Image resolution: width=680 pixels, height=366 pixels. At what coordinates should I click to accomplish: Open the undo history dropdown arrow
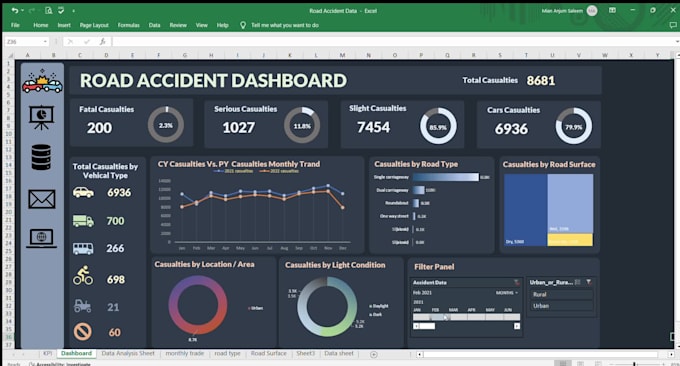(23, 11)
